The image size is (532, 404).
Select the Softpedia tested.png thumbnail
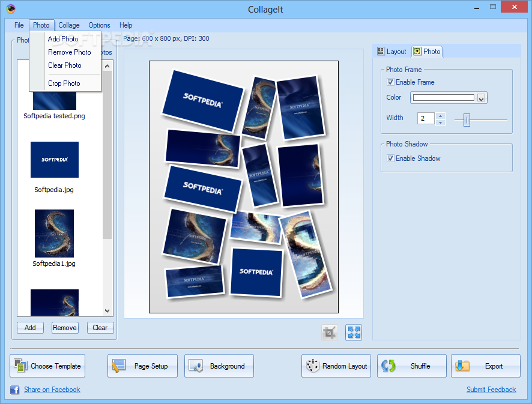[55, 101]
